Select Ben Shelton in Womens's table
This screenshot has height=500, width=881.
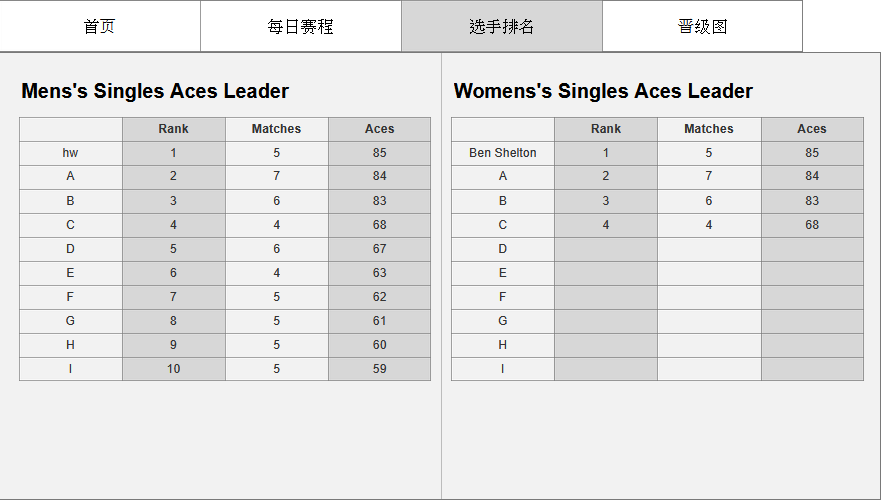coord(503,153)
